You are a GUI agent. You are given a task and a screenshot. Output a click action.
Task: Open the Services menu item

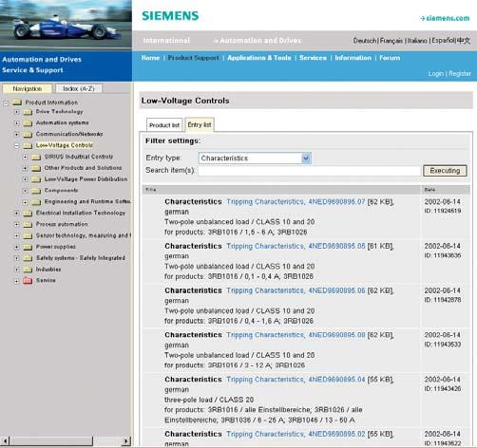313,58
